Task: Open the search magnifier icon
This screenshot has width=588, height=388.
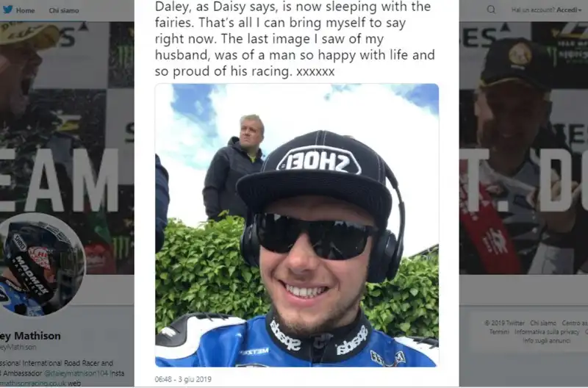Action: pyautogui.click(x=491, y=10)
